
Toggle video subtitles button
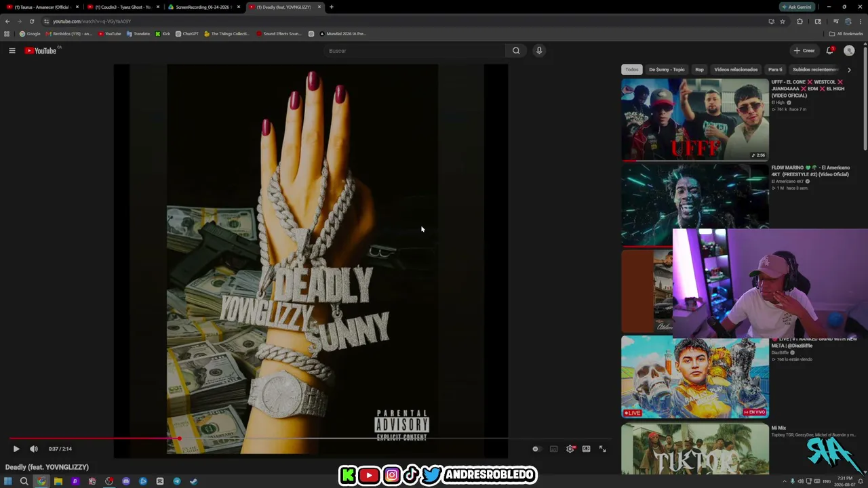click(553, 449)
